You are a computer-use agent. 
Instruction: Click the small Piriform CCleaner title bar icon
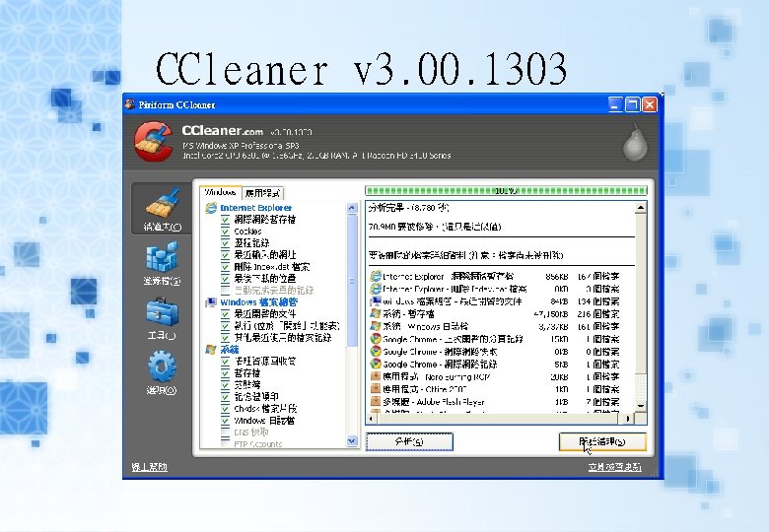click(x=130, y=104)
